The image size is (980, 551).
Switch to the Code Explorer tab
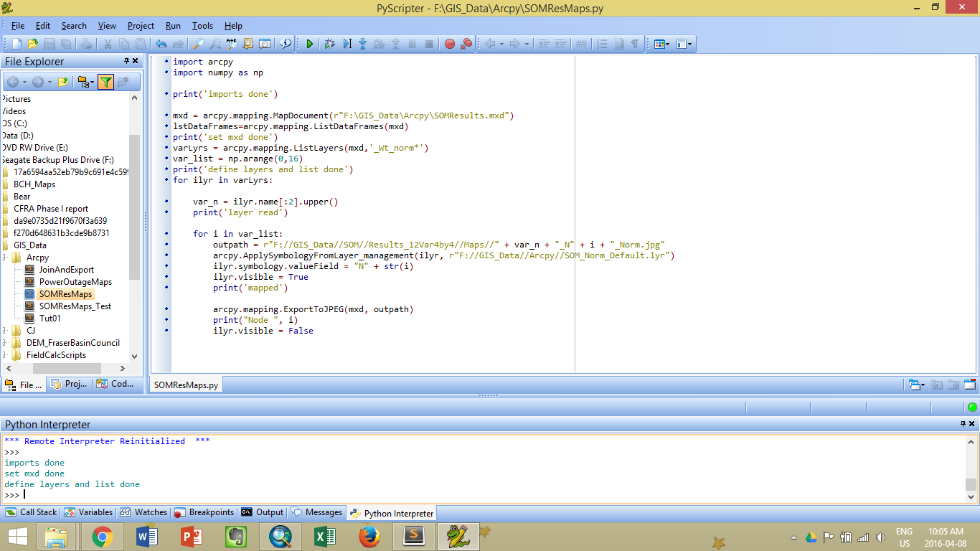(116, 385)
